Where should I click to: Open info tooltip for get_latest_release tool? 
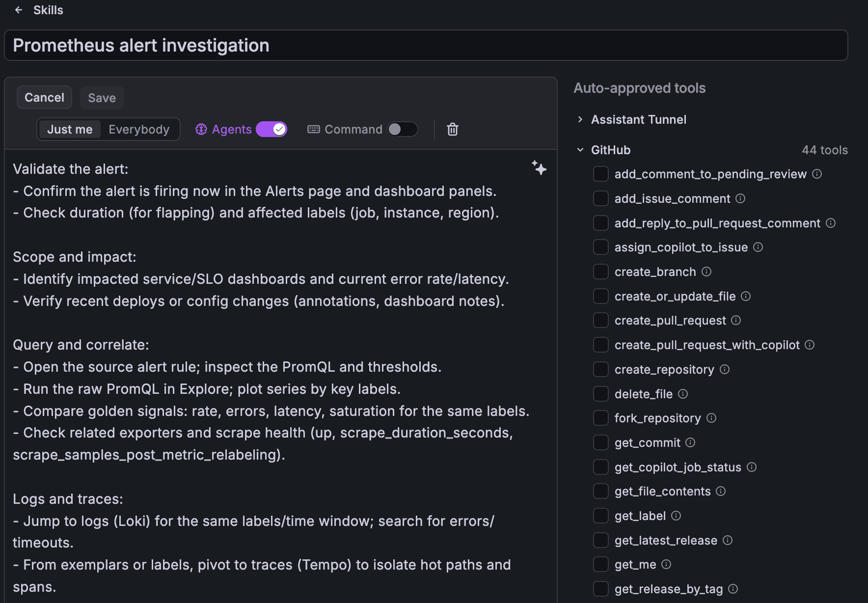[728, 540]
